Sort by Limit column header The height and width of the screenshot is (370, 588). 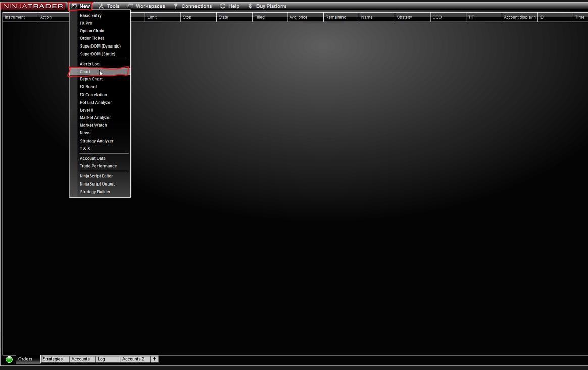click(x=163, y=17)
